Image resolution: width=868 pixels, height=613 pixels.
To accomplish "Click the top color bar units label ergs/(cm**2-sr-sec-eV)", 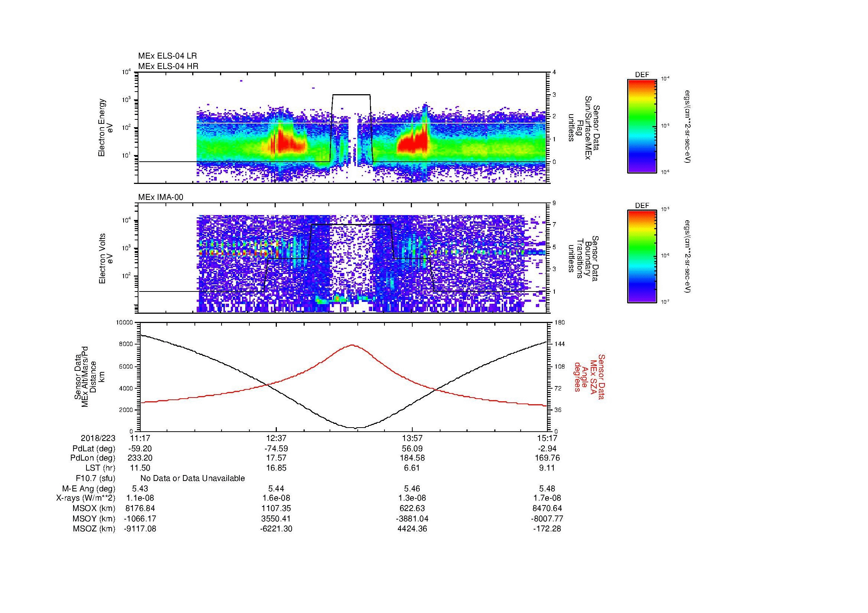I will pos(687,126).
